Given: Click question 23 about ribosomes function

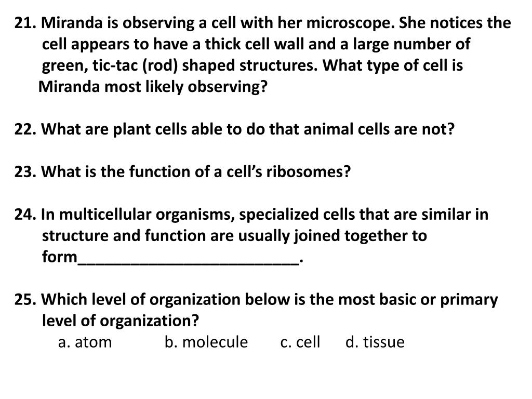Looking at the screenshot, I should tap(182, 171).
